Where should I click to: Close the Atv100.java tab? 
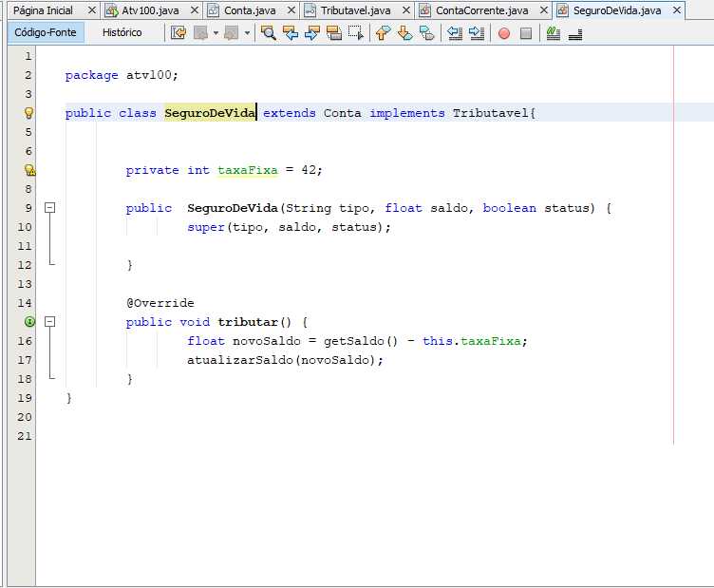coord(195,10)
